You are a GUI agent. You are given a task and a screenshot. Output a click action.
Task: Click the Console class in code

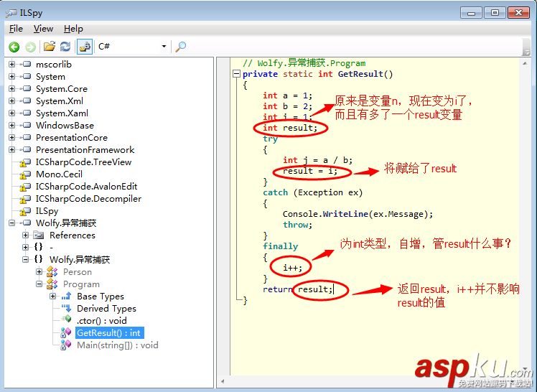pos(300,214)
